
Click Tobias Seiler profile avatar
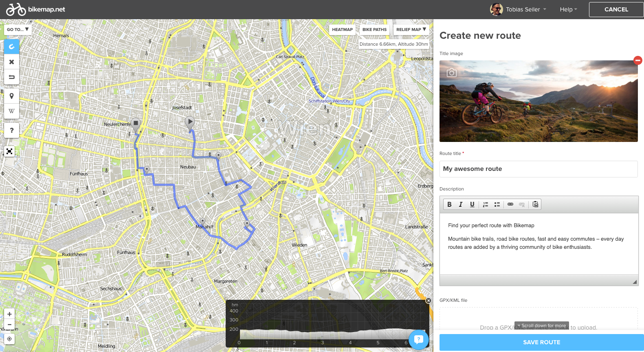point(496,9)
